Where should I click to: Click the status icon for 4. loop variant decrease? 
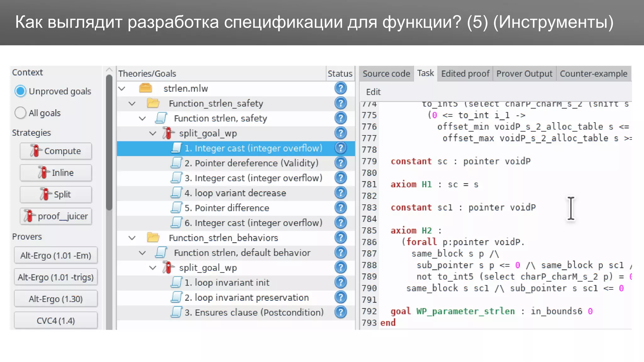(341, 193)
